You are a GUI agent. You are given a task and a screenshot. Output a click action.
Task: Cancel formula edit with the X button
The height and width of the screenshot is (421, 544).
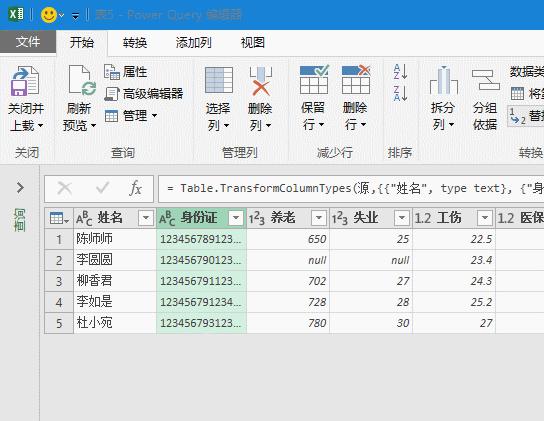(x=65, y=188)
